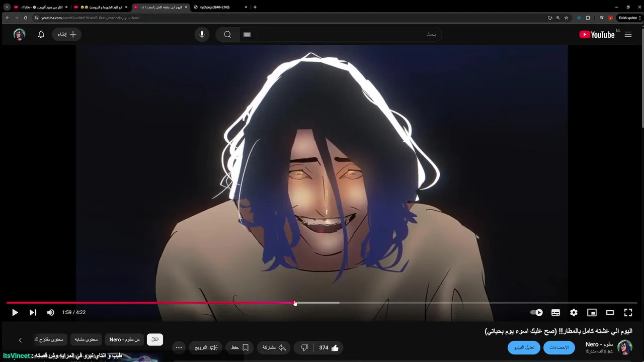Play the video with the play button

click(15, 312)
